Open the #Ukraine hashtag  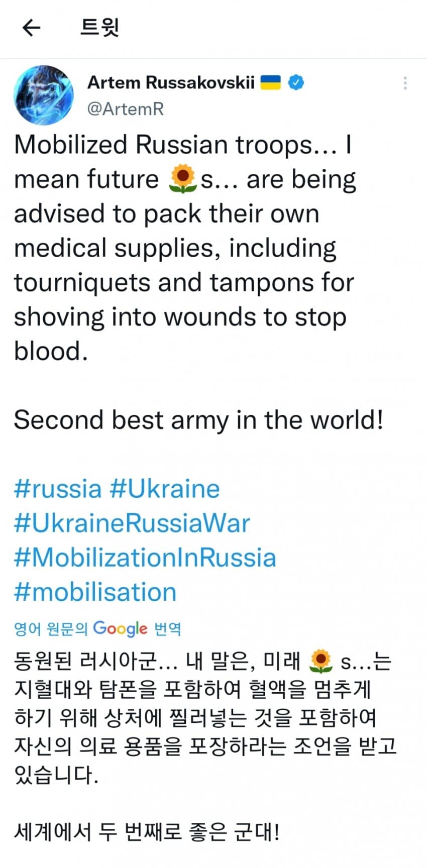pos(165,489)
